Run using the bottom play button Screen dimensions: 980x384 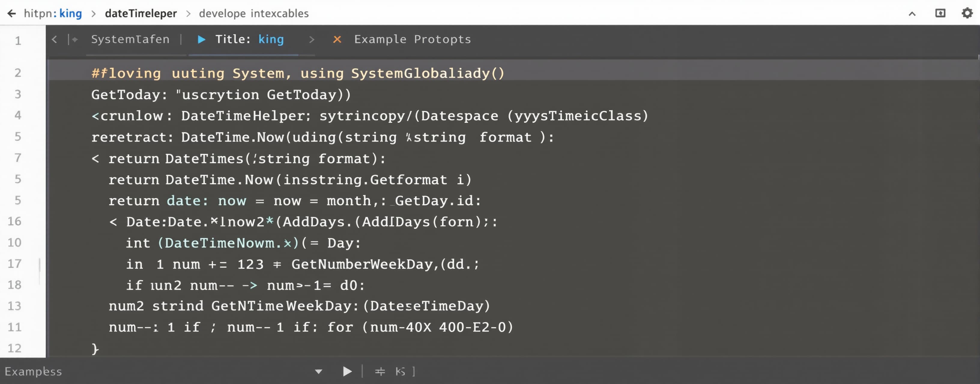(x=347, y=371)
